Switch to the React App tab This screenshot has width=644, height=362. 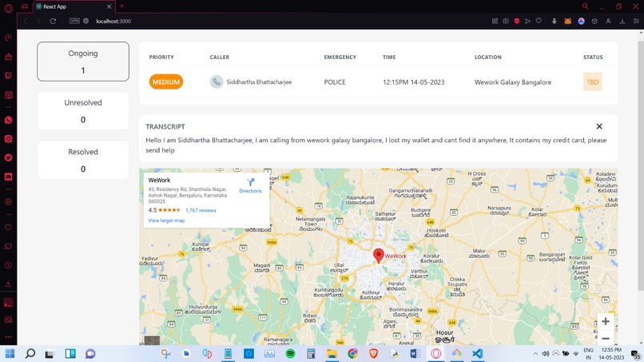(73, 6)
